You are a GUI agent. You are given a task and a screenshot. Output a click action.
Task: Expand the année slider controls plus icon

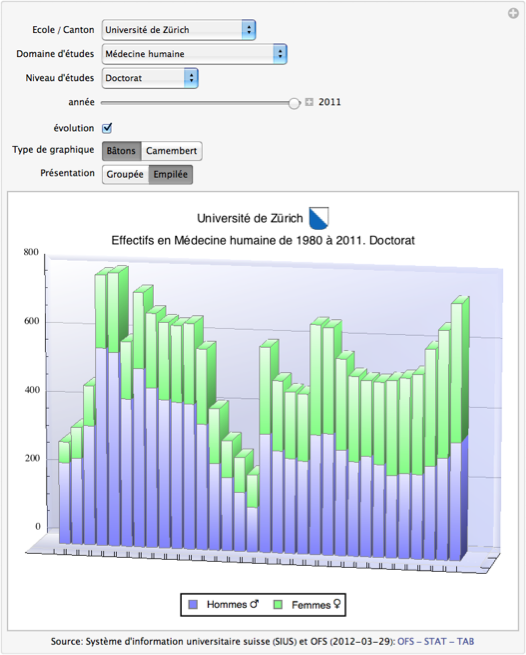(309, 102)
